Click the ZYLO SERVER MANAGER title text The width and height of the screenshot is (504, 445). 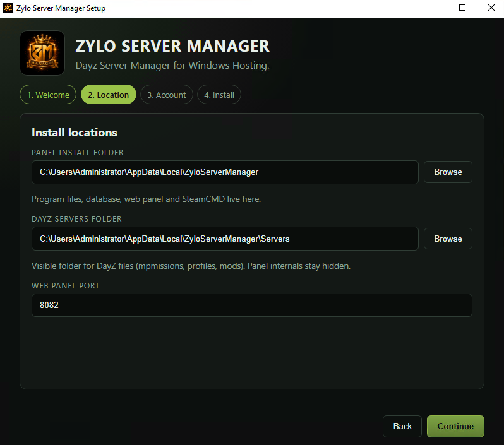[x=172, y=46]
